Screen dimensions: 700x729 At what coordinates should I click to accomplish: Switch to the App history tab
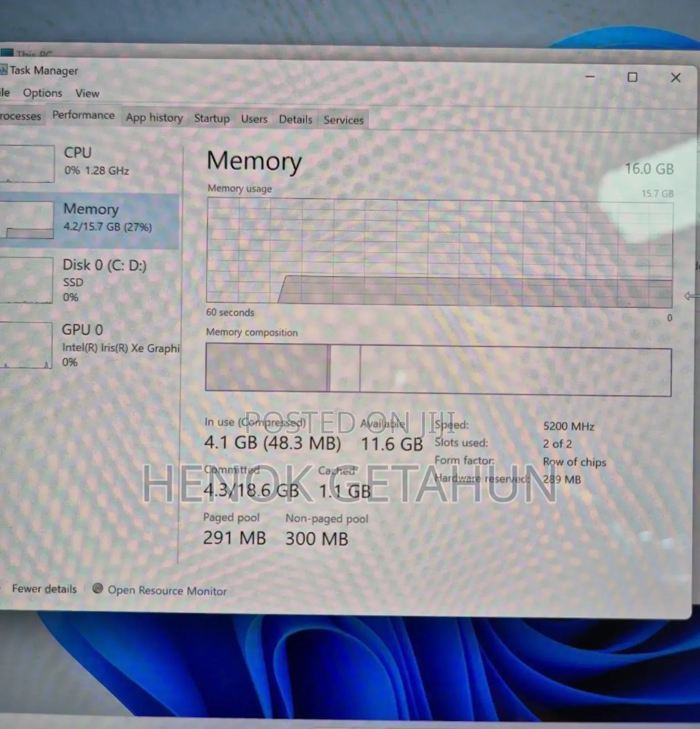(x=154, y=118)
